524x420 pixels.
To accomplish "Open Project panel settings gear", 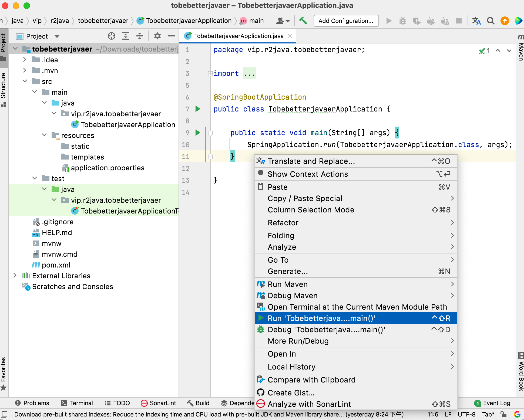I will 157,36.
